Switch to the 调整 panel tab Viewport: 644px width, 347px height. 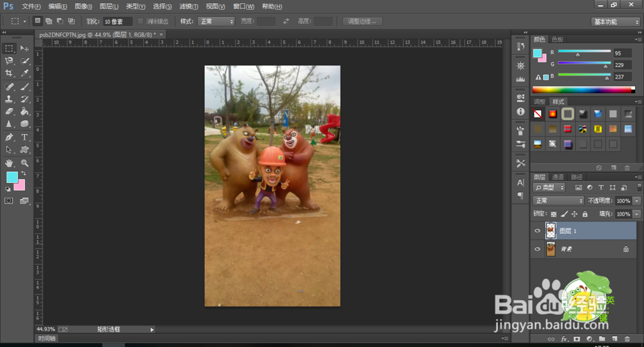point(539,102)
